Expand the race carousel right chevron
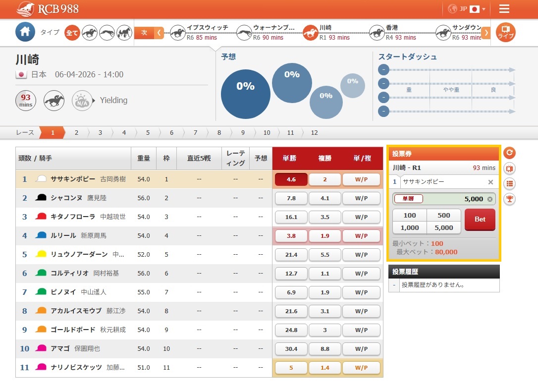The width and height of the screenshot is (538, 392). point(486,33)
